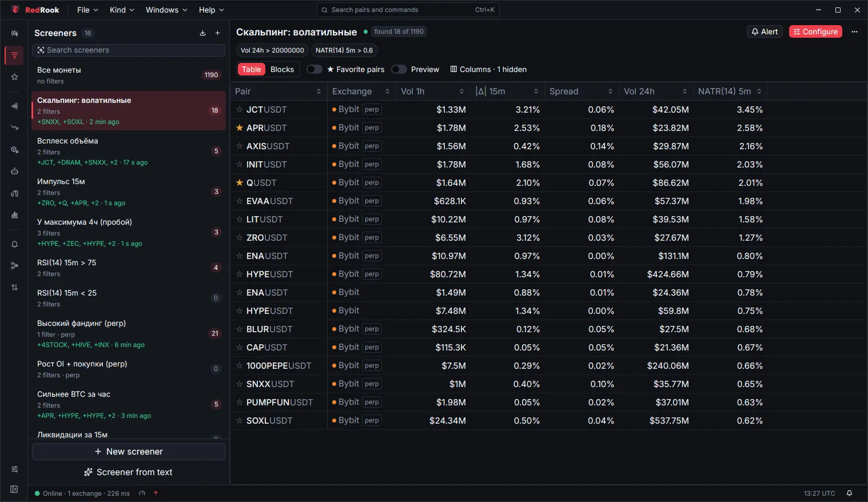Click the Configure button
Screen dimensions: 868x502
[815, 32]
